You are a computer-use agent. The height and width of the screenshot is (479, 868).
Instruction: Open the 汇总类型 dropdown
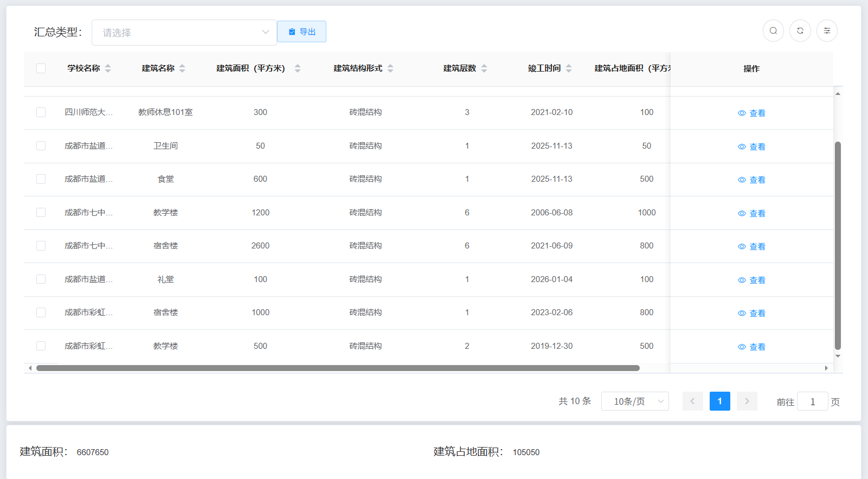184,33
